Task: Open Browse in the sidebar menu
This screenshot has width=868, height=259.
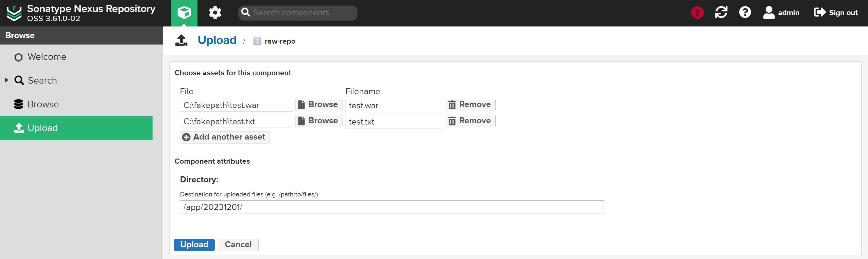Action: pos(43,104)
